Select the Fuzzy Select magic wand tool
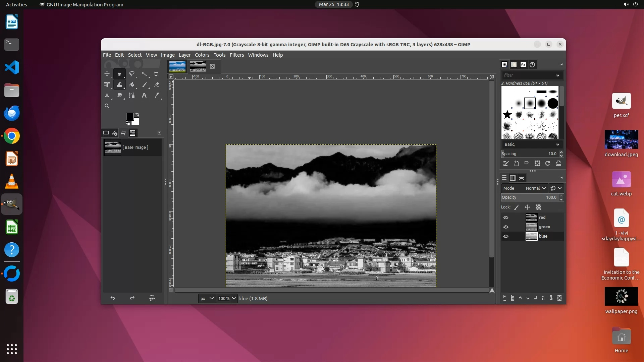This screenshot has height=362, width=644. pyautogui.click(x=144, y=74)
